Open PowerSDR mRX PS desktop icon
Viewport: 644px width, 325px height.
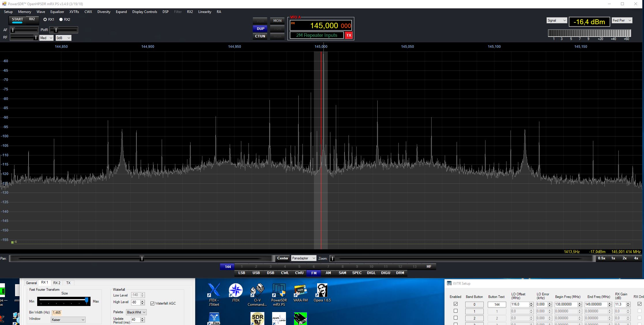[278, 290]
